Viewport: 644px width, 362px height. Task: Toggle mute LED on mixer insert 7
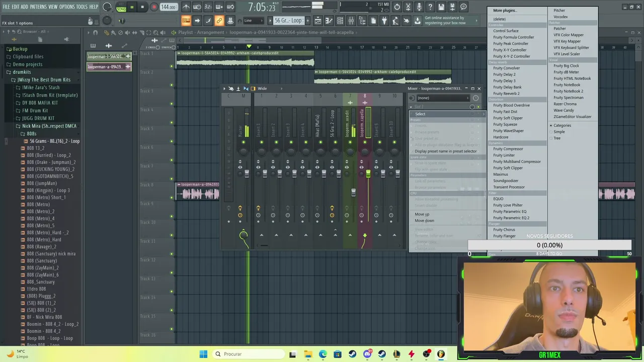350,142
